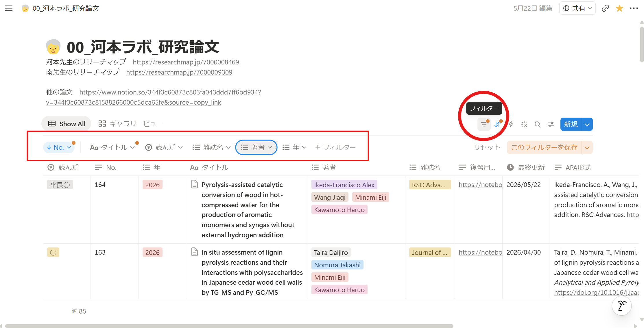Open view settings sliders icon
This screenshot has width=644, height=328.
coord(551,125)
